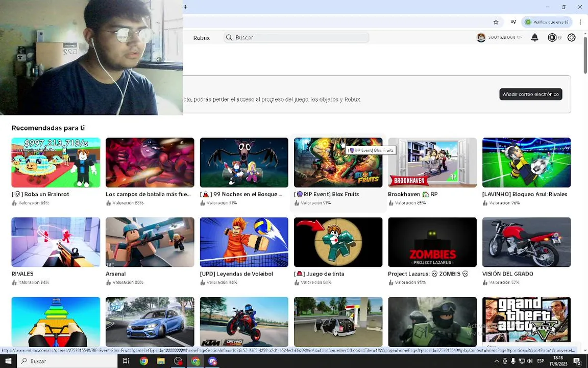Open the Windows Start menu
Image resolution: width=588 pixels, height=368 pixels.
(8, 361)
